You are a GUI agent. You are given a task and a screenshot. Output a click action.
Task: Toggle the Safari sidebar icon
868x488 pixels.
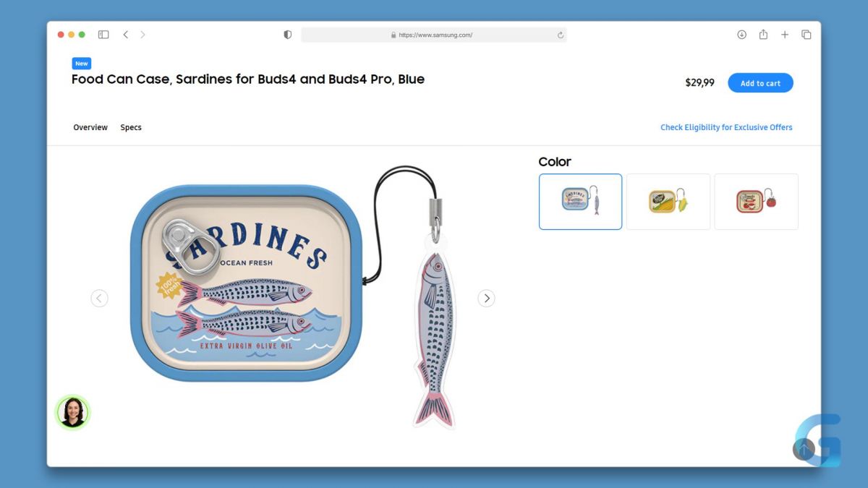(x=103, y=35)
